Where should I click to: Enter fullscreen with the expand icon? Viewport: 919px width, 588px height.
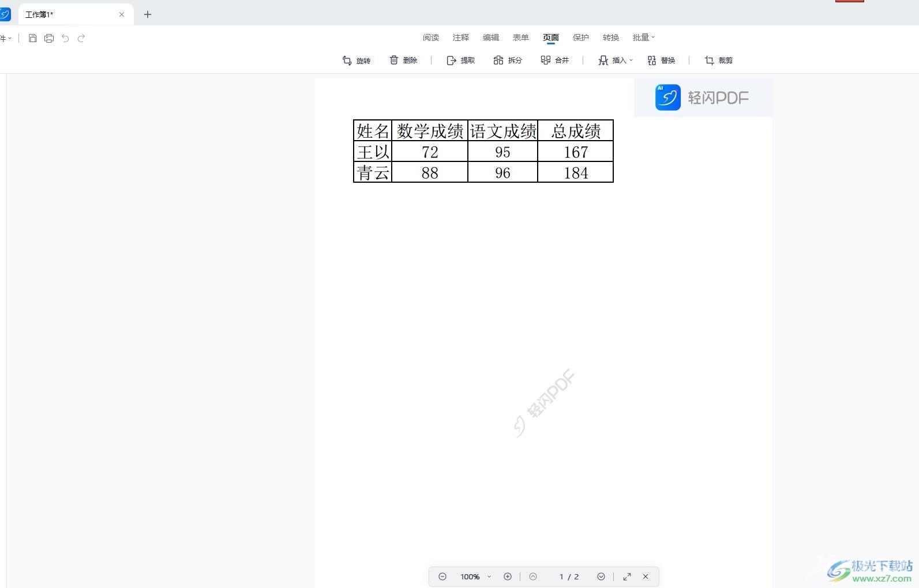pos(627,576)
